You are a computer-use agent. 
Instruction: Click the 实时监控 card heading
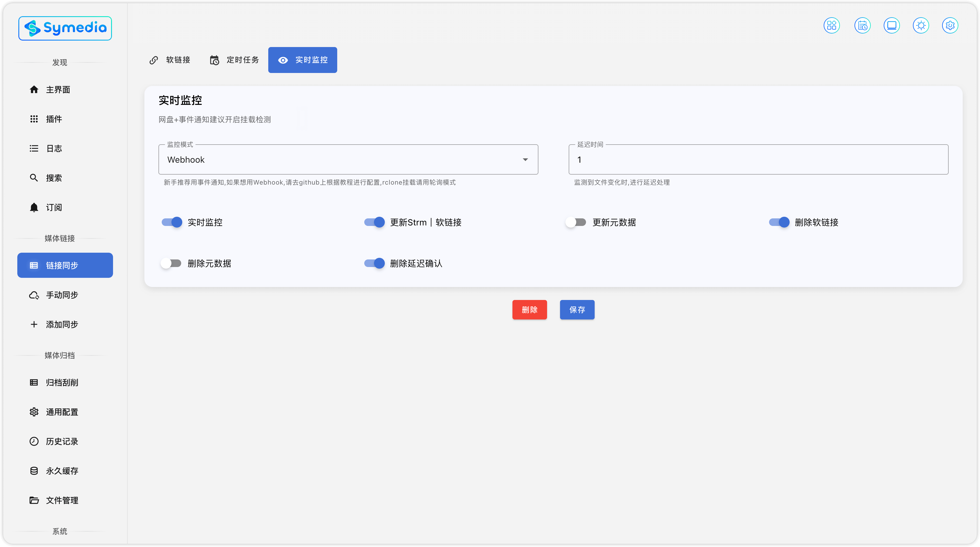(x=180, y=100)
